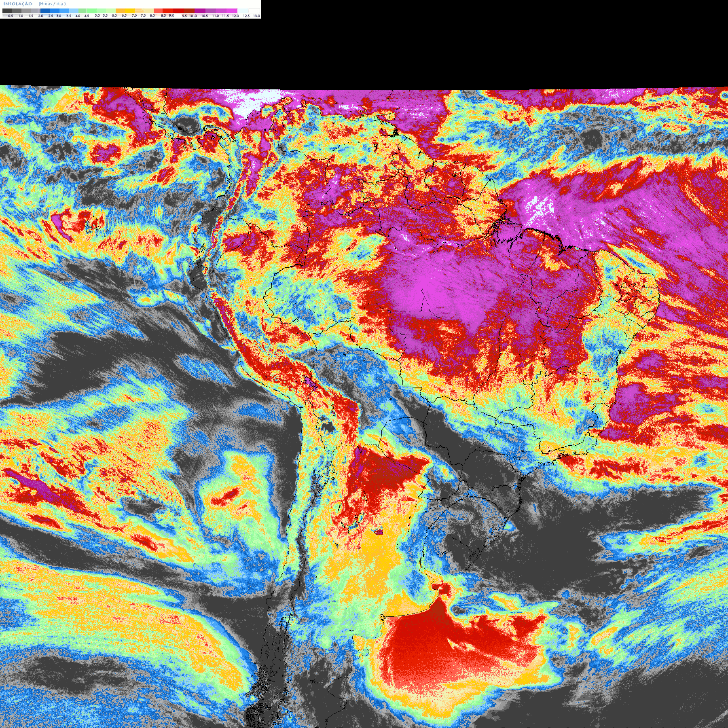
Task: Click the 8.5 scale value
Action: pyautogui.click(x=163, y=15)
